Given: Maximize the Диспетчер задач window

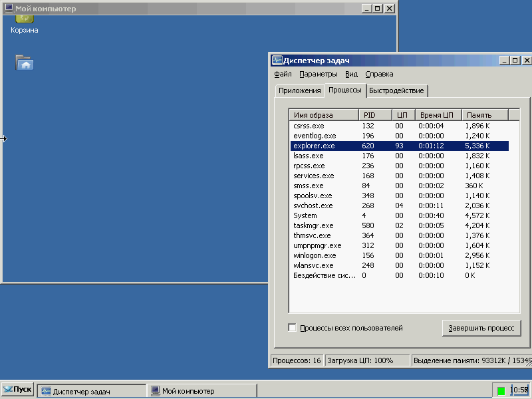Looking at the screenshot, I should (515, 61).
